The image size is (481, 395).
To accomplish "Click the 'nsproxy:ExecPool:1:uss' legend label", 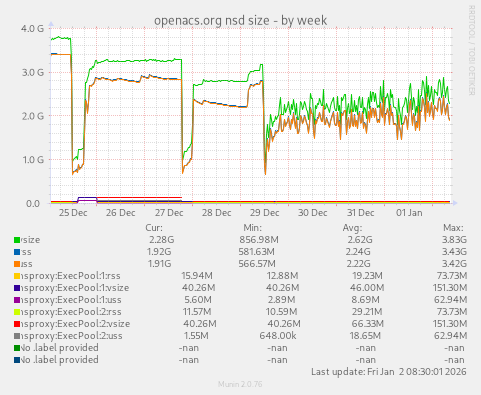I will (x=71, y=300).
